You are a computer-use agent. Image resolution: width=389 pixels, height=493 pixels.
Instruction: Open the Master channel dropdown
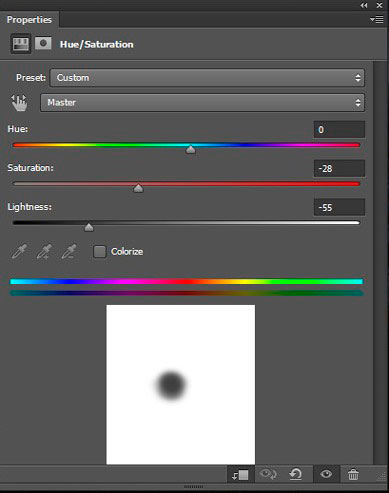(203, 102)
